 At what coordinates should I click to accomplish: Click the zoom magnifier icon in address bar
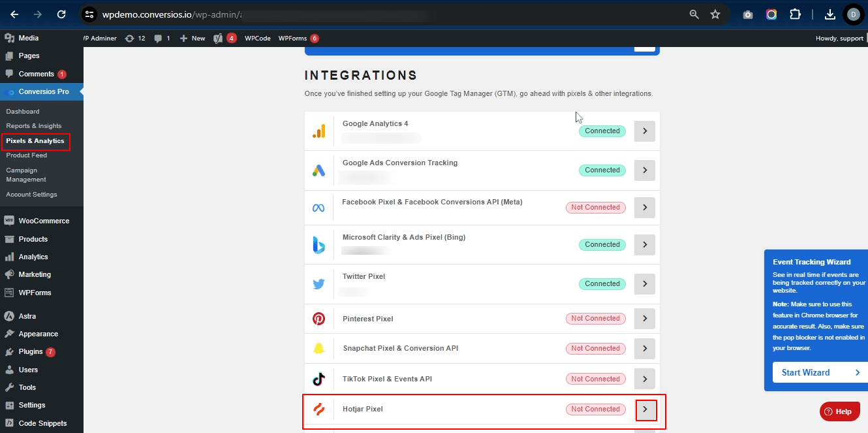(694, 14)
